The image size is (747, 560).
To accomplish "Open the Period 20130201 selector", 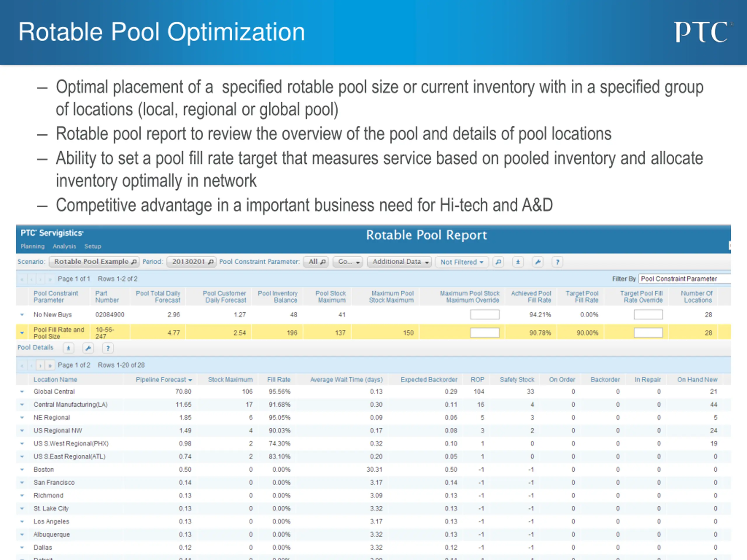I will [191, 262].
